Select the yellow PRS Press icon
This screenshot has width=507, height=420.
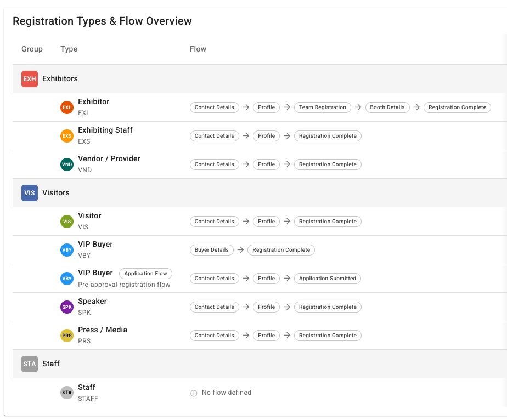pyautogui.click(x=67, y=336)
